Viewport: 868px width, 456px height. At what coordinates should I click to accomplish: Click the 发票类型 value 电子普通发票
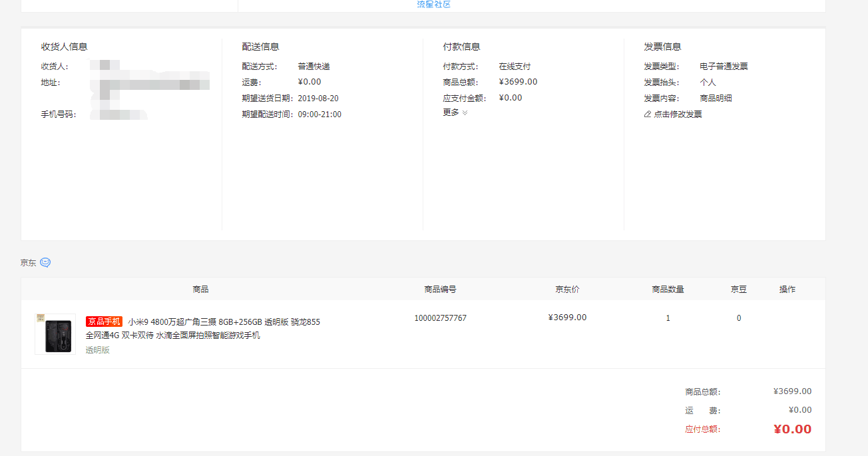click(724, 67)
